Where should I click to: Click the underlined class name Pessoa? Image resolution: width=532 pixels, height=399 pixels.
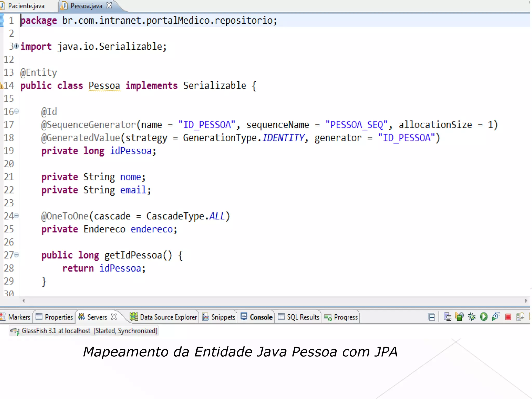pyautogui.click(x=104, y=86)
